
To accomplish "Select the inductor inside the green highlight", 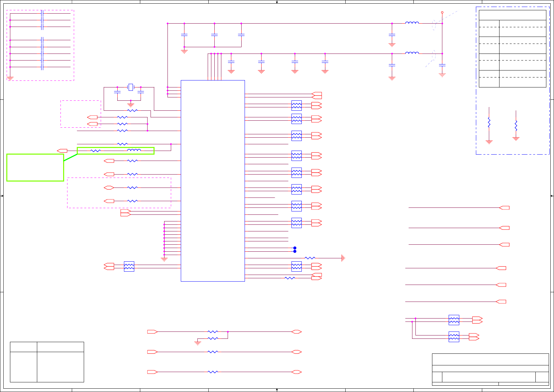I will [x=134, y=150].
